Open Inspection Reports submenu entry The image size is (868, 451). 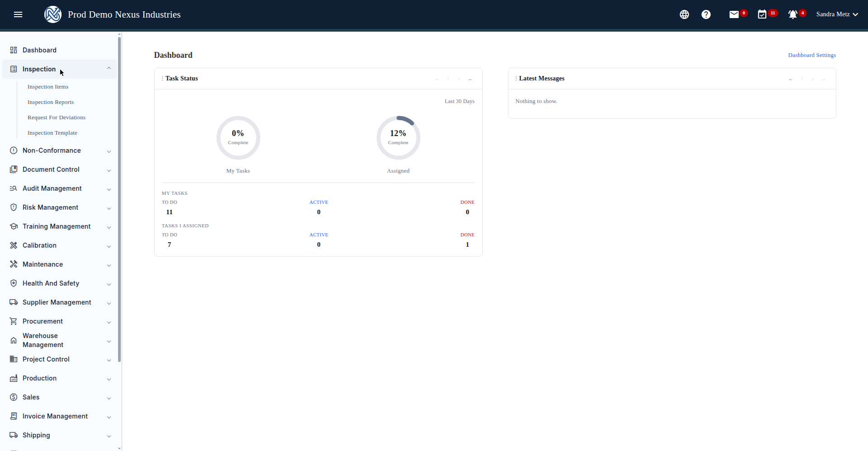[x=51, y=102]
